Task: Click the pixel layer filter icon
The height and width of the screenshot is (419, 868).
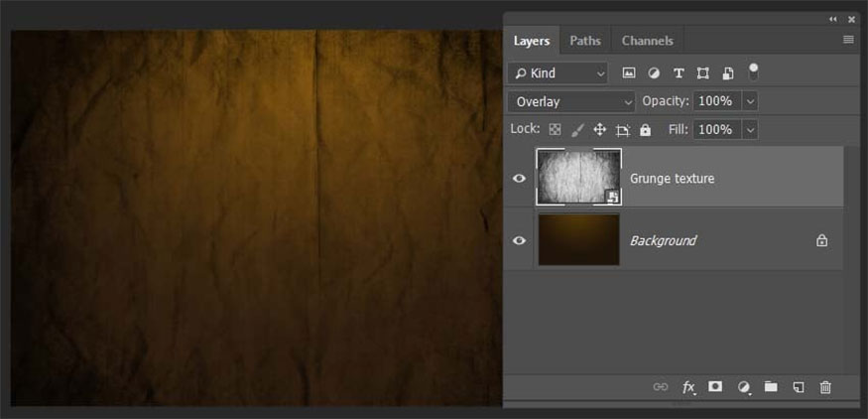Action: pos(629,73)
